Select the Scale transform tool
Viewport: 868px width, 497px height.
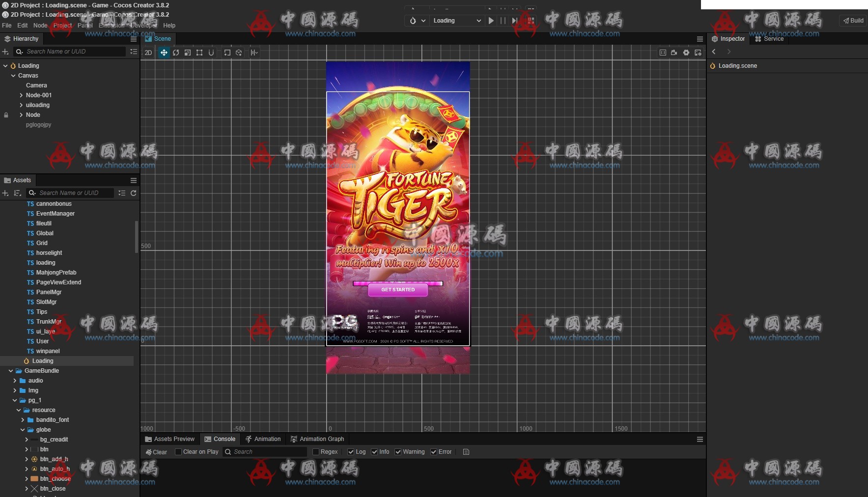click(x=188, y=53)
